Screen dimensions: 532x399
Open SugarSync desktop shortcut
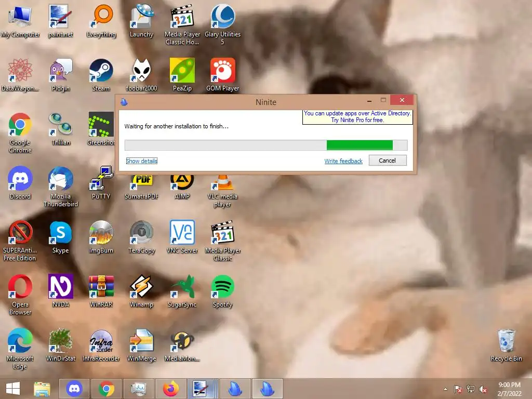(182, 291)
